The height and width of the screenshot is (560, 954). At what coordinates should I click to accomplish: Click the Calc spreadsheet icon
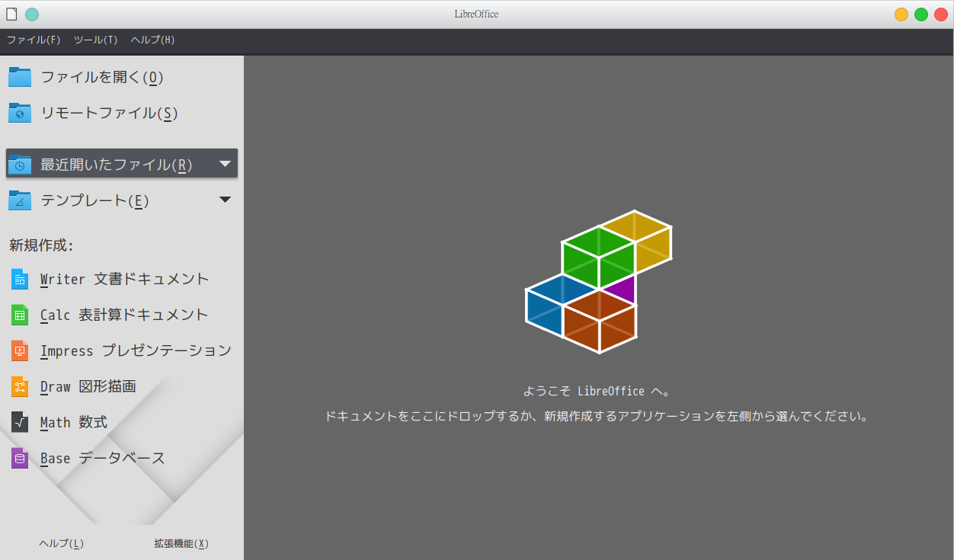(20, 315)
